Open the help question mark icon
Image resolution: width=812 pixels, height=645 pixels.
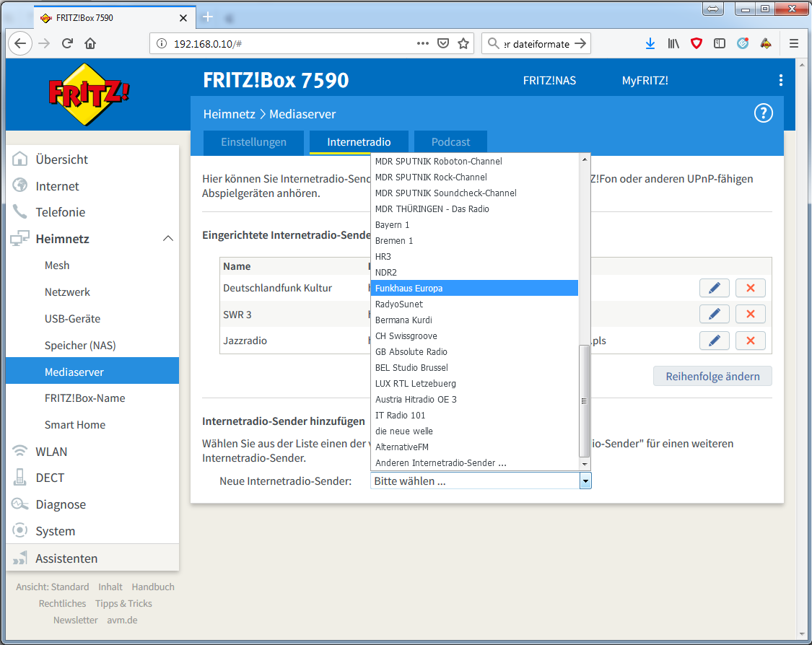coord(764,113)
